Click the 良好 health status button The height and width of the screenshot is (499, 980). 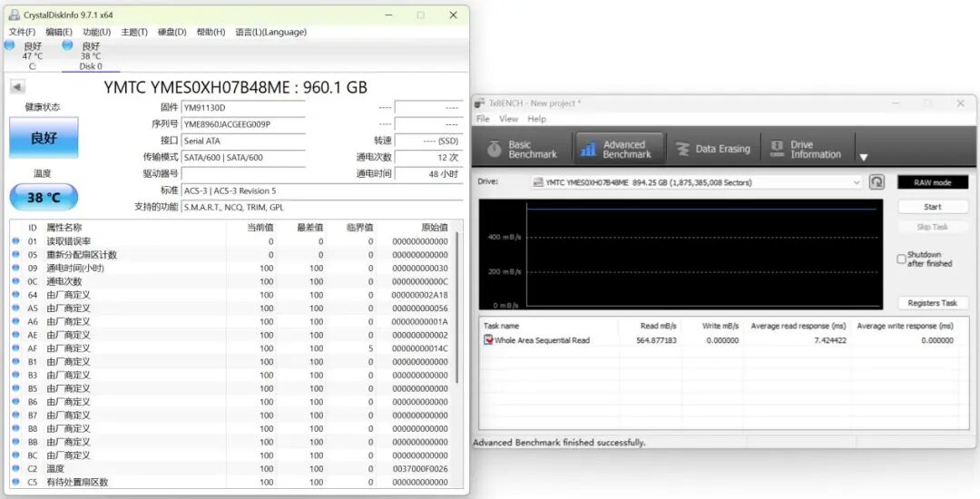[44, 137]
